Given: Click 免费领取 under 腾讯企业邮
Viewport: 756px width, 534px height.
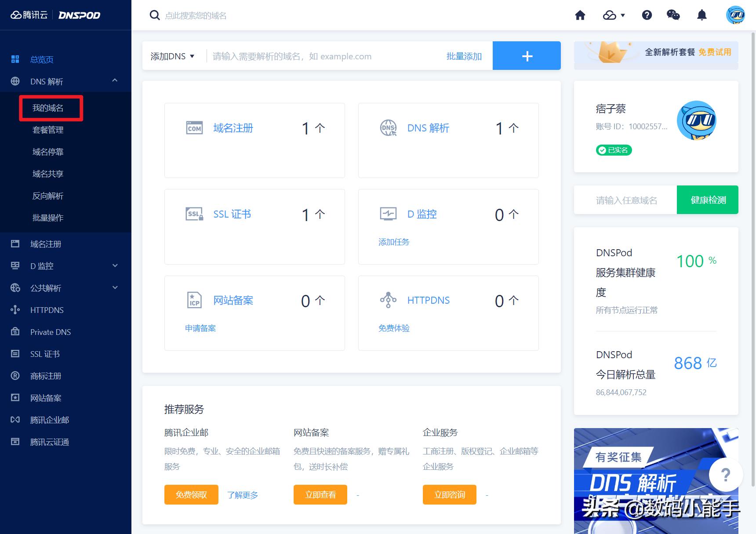Looking at the screenshot, I should coord(191,494).
